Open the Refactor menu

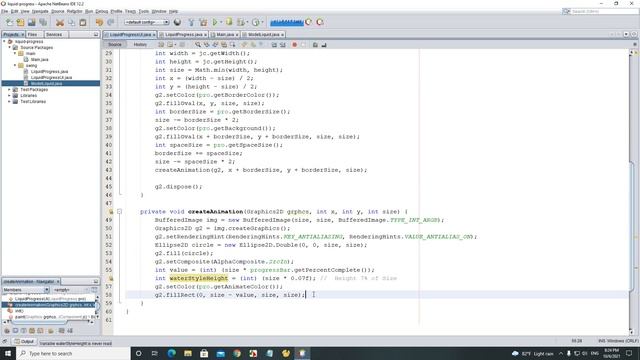[x=75, y=11]
